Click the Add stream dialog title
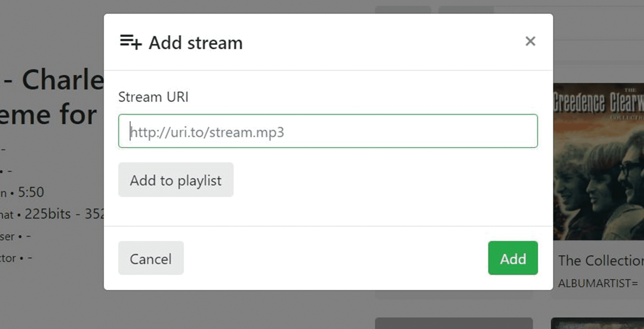 point(196,43)
